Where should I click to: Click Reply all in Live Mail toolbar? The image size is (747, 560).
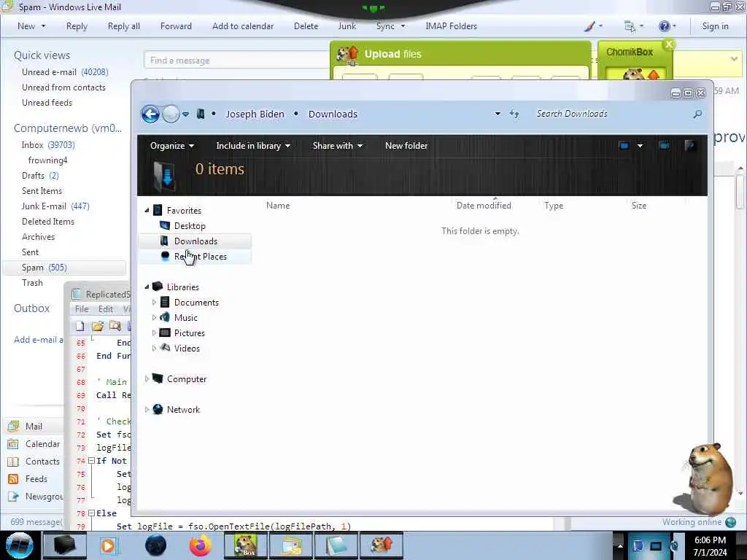coord(124,26)
